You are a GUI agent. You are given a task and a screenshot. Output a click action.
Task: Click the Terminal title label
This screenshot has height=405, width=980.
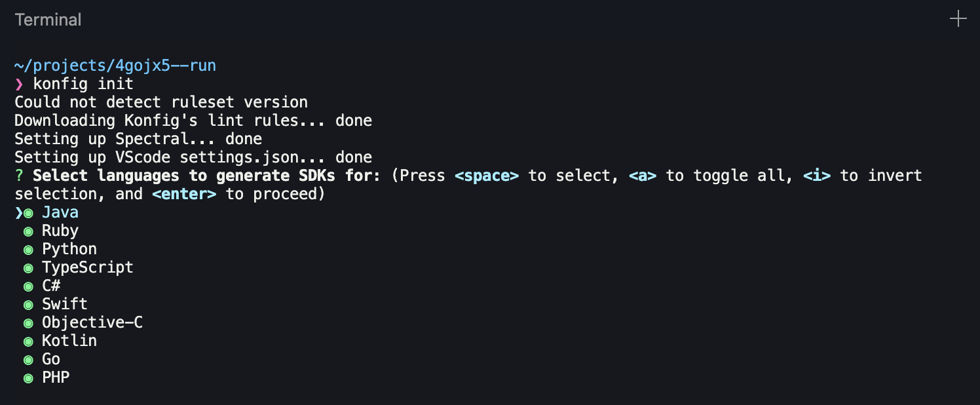point(48,20)
